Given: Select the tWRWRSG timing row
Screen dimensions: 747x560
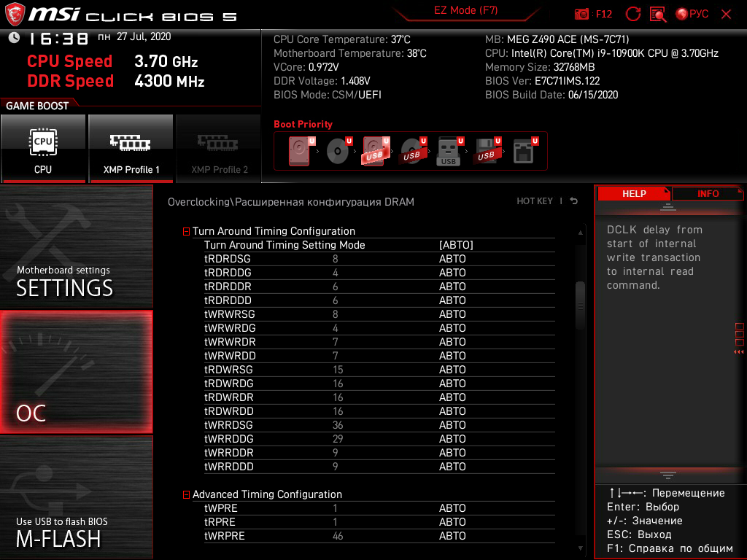Looking at the screenshot, I should coord(379,314).
